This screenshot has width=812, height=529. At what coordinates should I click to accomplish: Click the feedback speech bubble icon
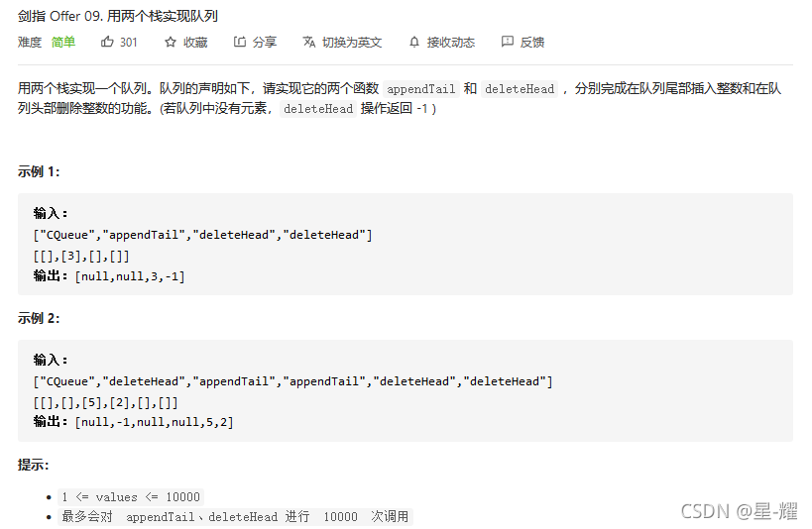point(508,42)
